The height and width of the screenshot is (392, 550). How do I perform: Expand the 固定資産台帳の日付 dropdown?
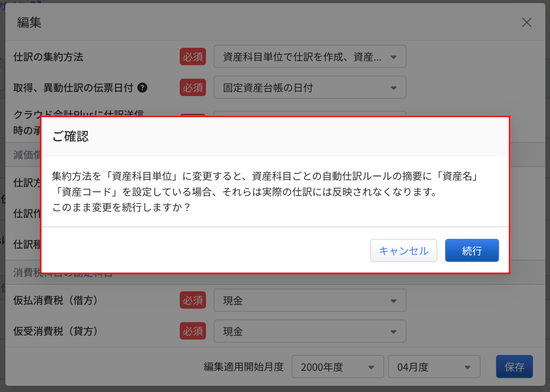point(310,88)
